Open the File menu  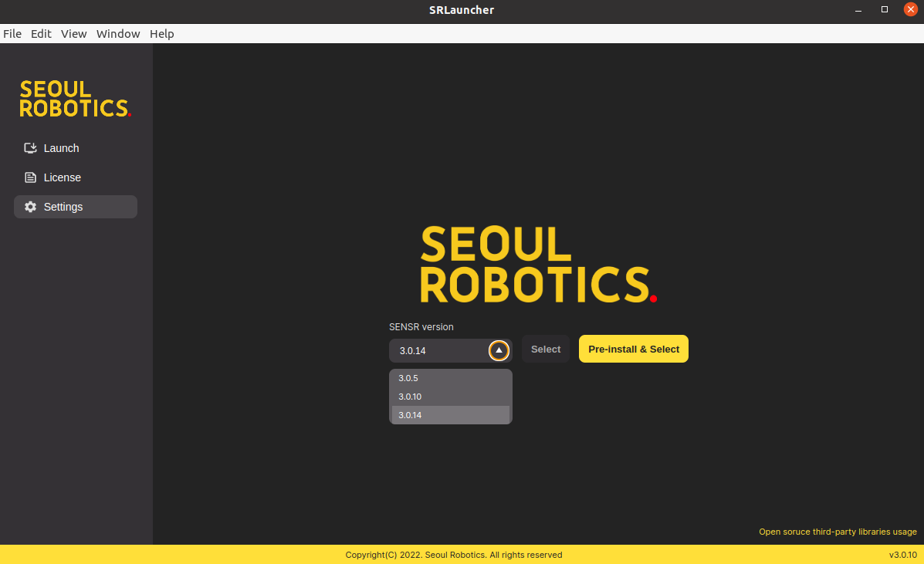12,33
